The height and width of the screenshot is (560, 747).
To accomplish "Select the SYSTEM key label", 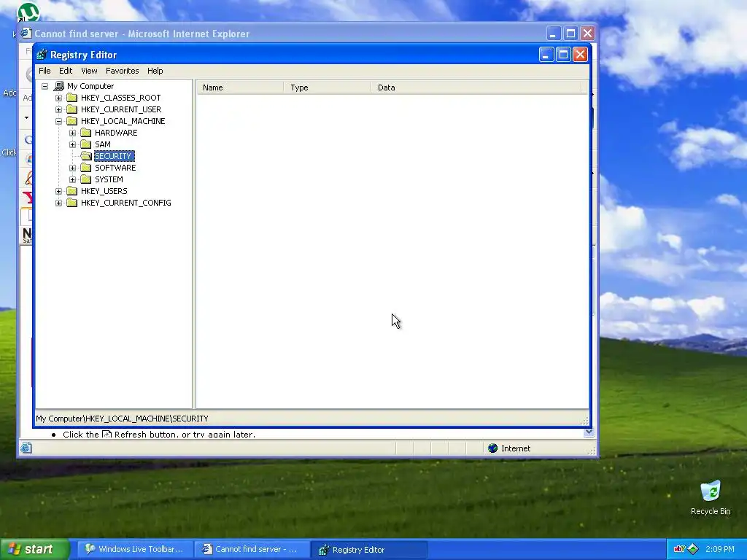I will pyautogui.click(x=109, y=179).
